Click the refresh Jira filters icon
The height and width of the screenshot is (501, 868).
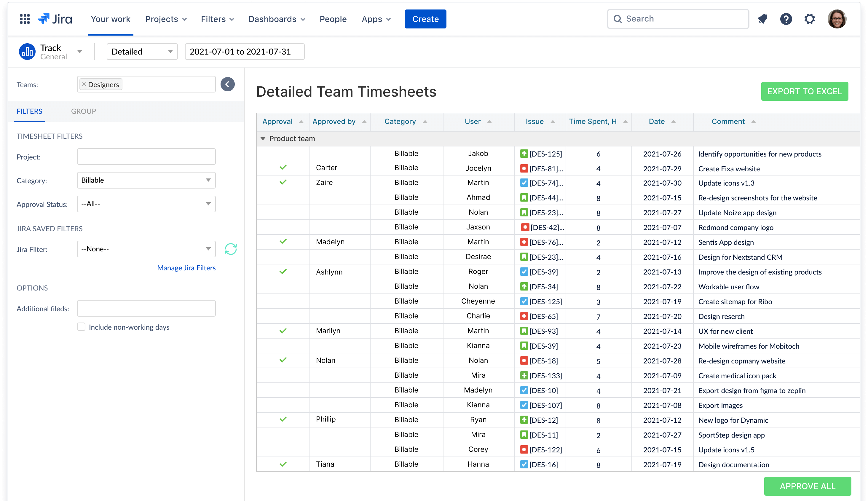pos(231,249)
